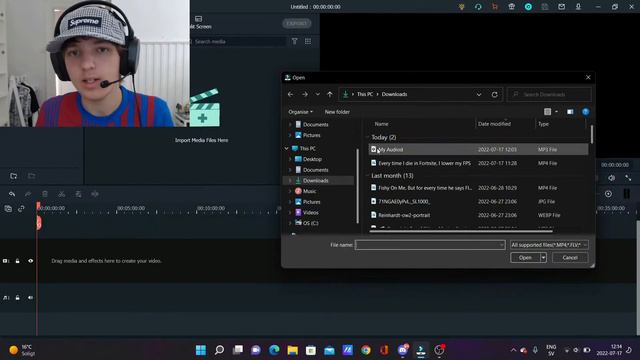
Task: Select Downloads in the navigation tree
Action: pyautogui.click(x=315, y=180)
